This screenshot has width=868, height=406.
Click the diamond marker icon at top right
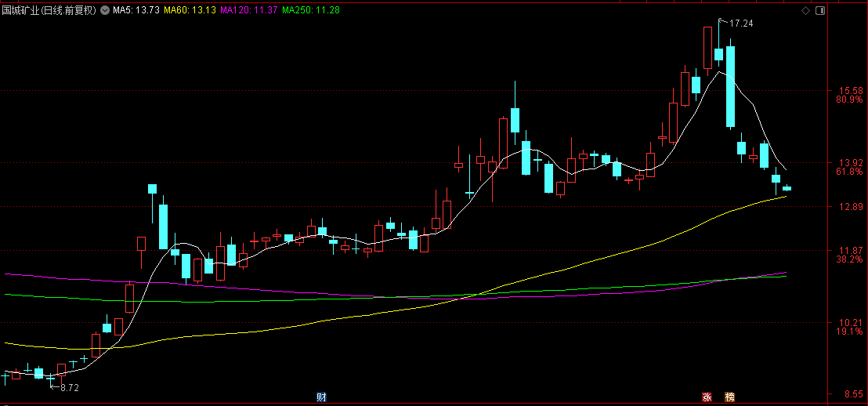tap(806, 10)
